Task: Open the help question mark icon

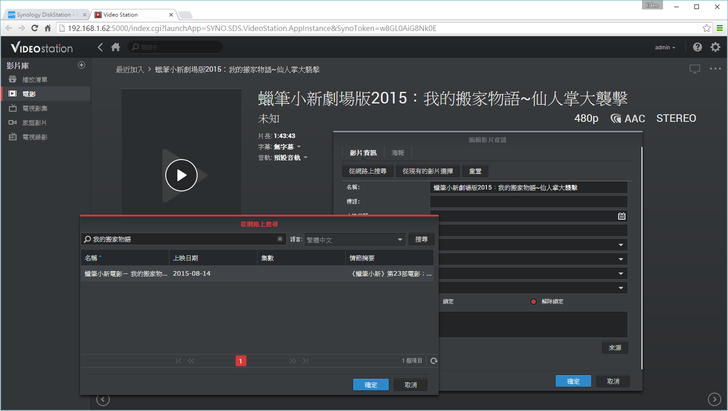Action: point(696,48)
